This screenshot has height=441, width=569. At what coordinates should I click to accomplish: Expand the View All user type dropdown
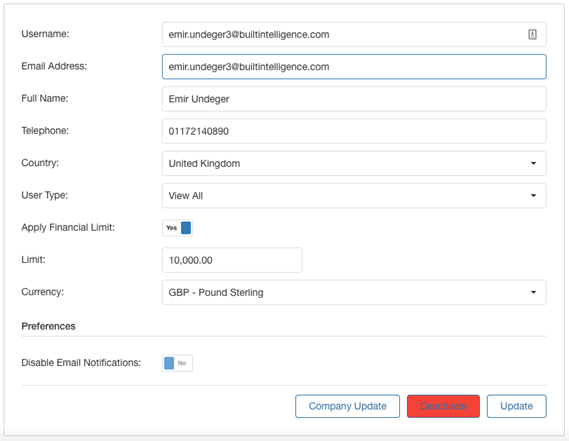pos(354,196)
